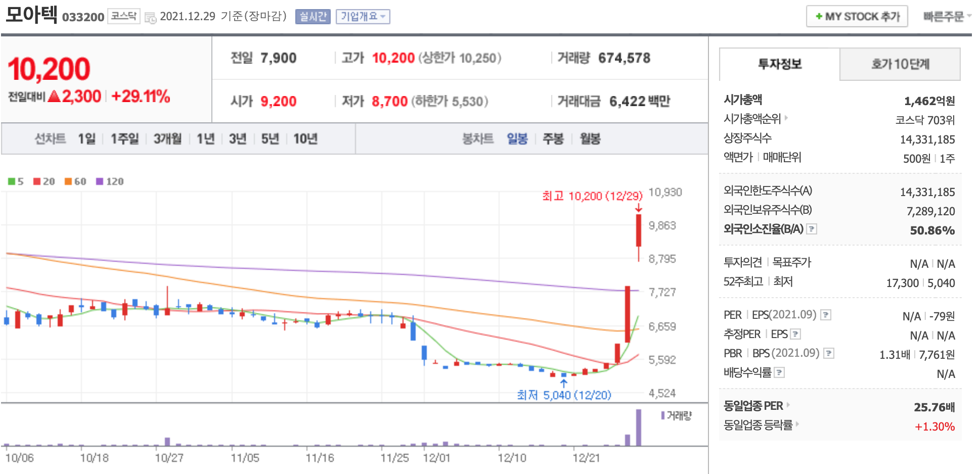The image size is (980, 474).
Task: Click the stock code 033200
Action: (83, 17)
